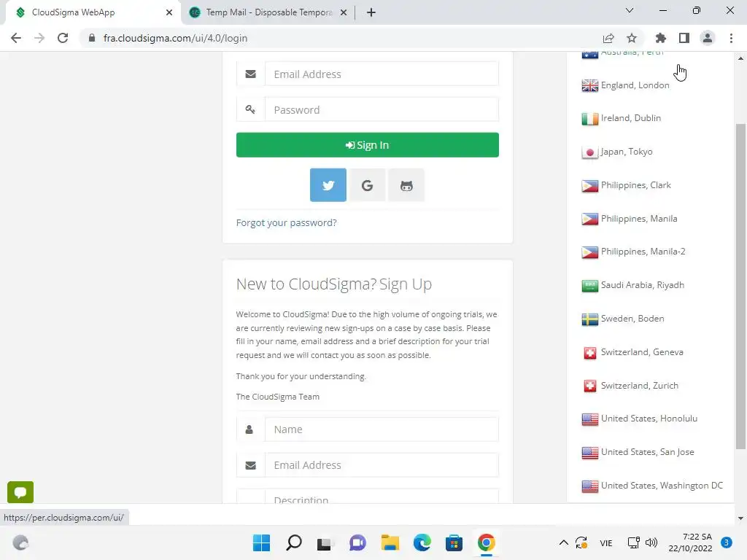Open Microsoft Store from the taskbar
This screenshot has height=560, width=747.
pyautogui.click(x=454, y=542)
